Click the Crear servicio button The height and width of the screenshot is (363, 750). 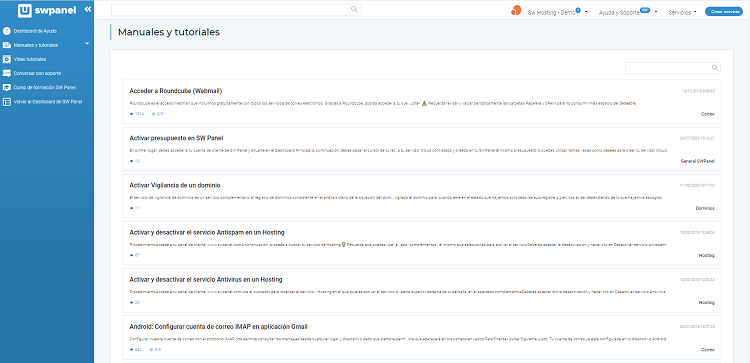coord(724,12)
